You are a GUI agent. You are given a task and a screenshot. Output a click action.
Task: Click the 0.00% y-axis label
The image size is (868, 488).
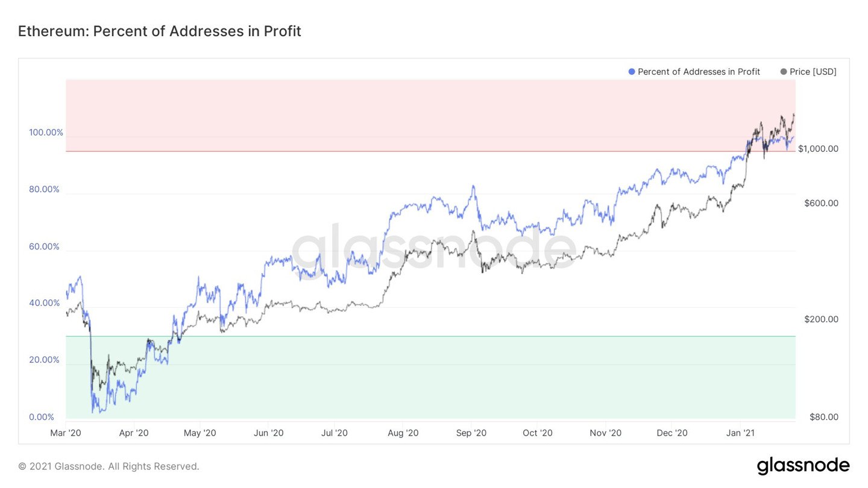tap(42, 417)
